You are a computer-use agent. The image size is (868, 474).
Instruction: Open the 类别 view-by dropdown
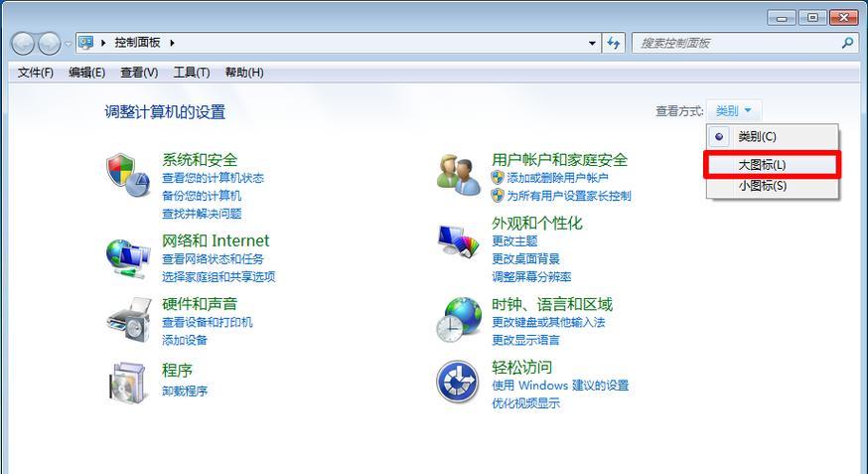click(x=734, y=110)
